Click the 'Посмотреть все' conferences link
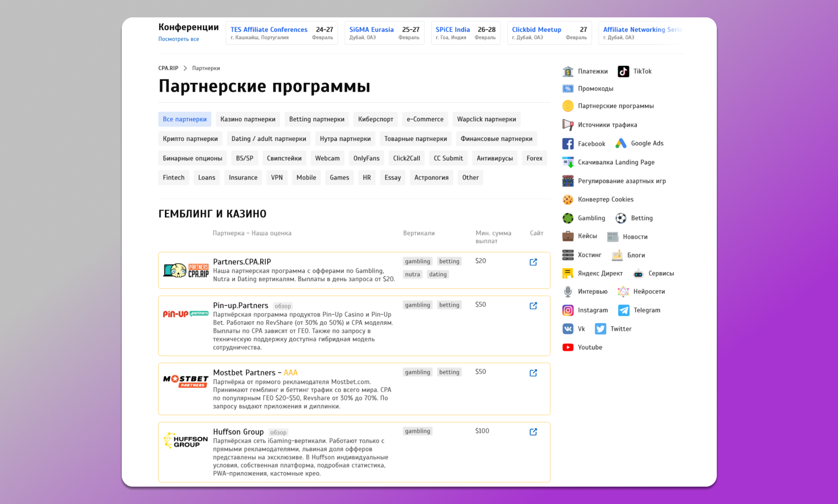Screen dimensions: 838x504 [178, 39]
